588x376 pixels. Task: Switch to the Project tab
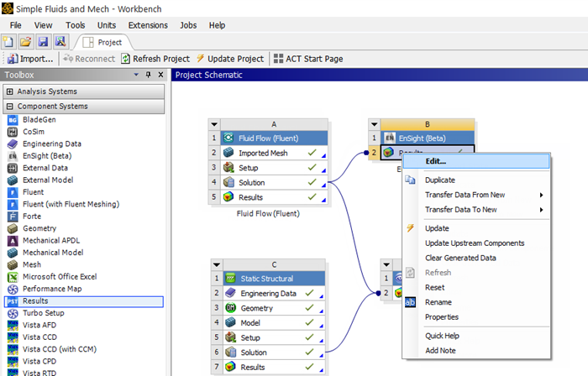click(102, 42)
